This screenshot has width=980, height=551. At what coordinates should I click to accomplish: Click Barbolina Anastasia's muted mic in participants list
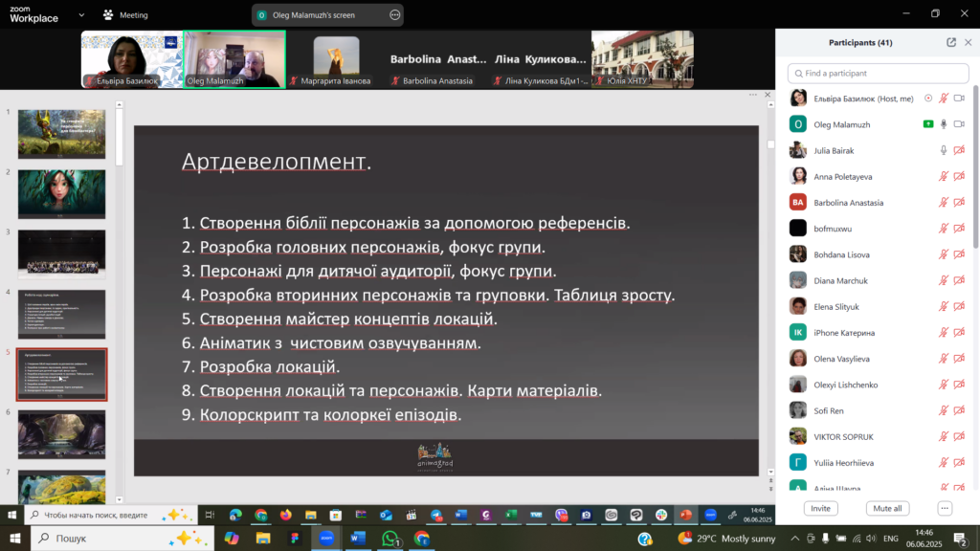pyautogui.click(x=944, y=203)
